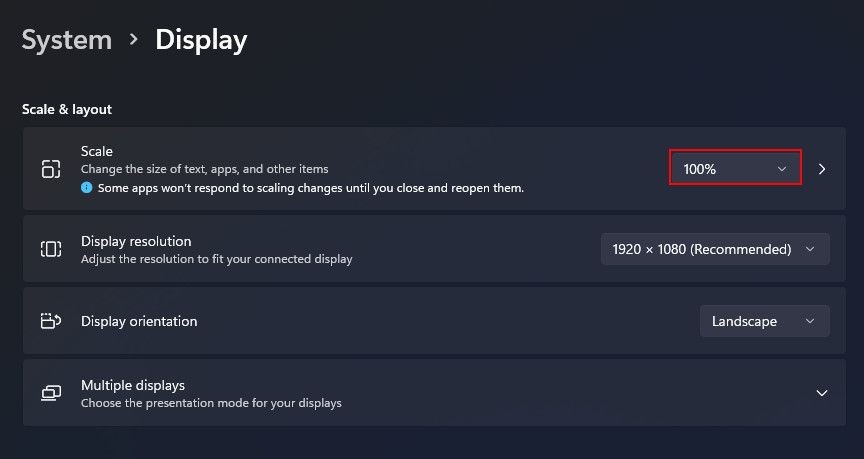Click the presentation mode description text
Screen dimensions: 864x459
[211, 403]
